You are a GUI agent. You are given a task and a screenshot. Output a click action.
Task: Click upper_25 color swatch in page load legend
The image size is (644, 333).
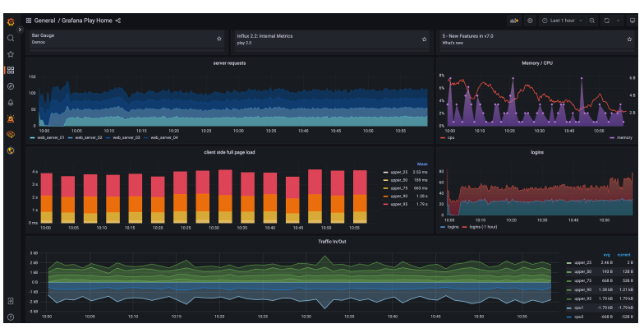(386, 173)
